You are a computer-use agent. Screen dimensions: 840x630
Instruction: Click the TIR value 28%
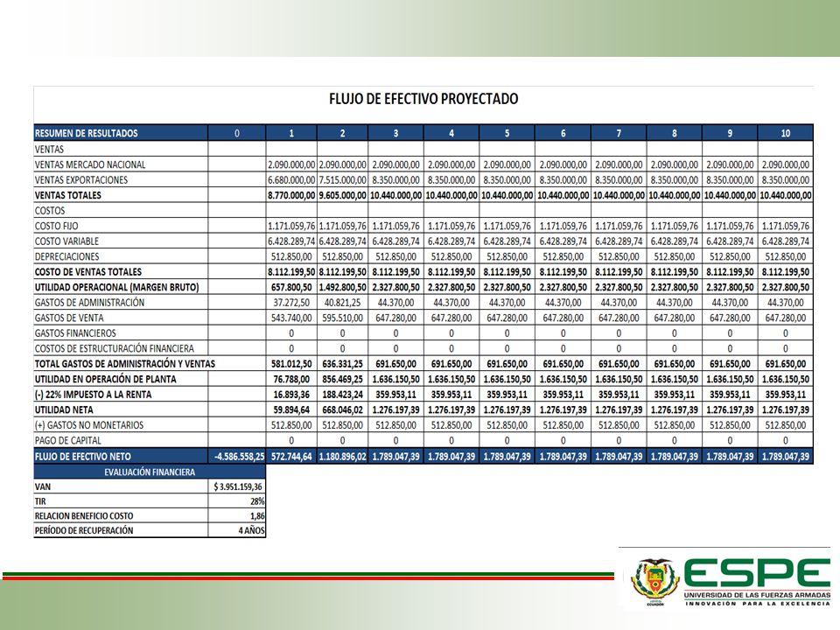pyautogui.click(x=257, y=501)
